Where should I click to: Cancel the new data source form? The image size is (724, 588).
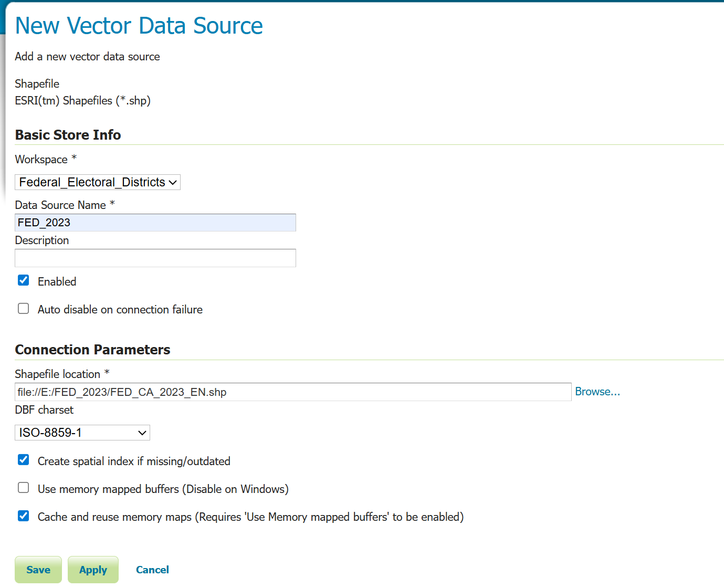click(152, 570)
